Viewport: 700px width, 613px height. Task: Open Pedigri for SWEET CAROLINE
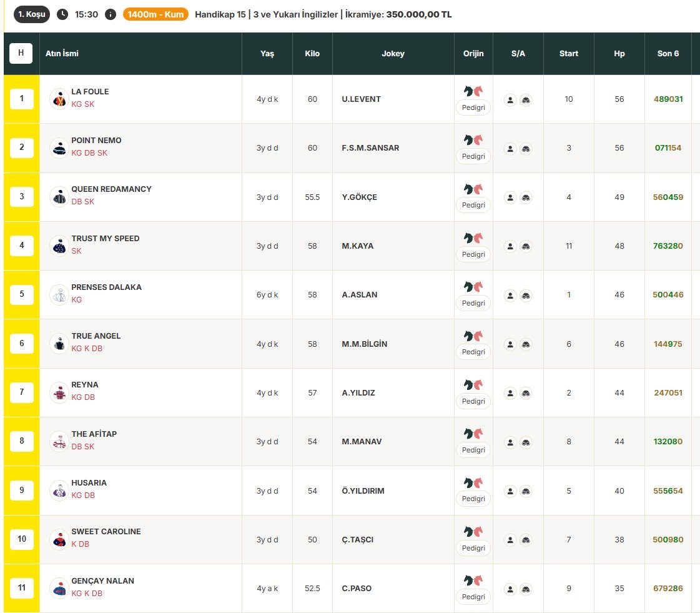[x=473, y=548]
